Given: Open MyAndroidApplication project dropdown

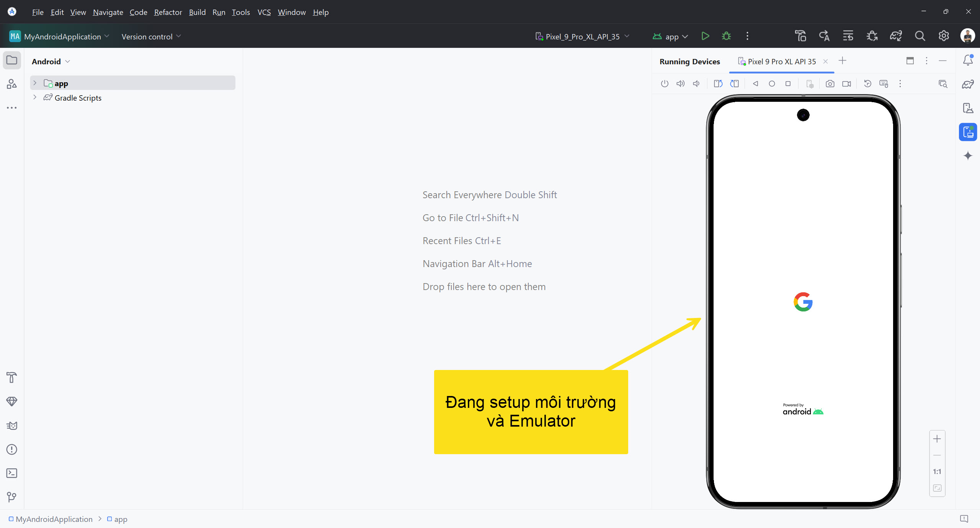Looking at the screenshot, I should [60, 36].
